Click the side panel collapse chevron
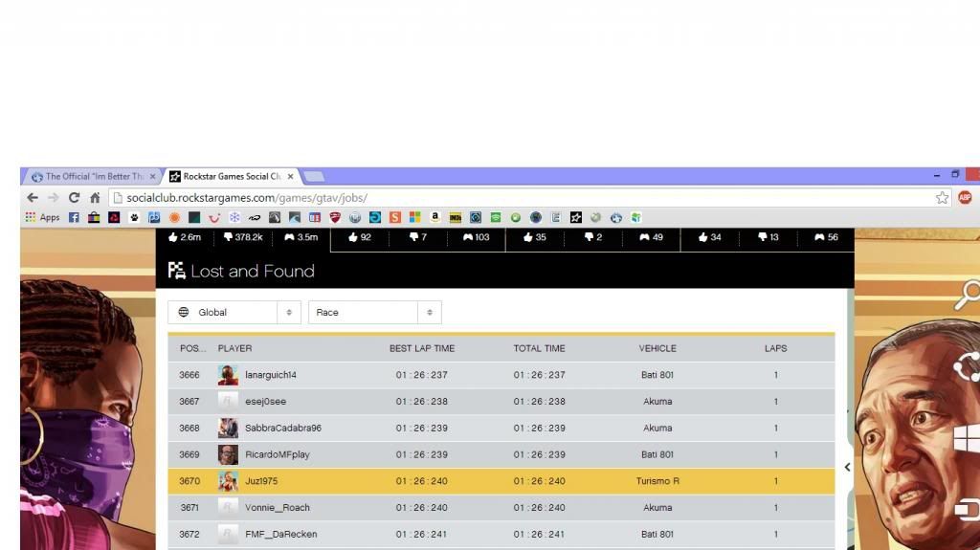 (847, 467)
